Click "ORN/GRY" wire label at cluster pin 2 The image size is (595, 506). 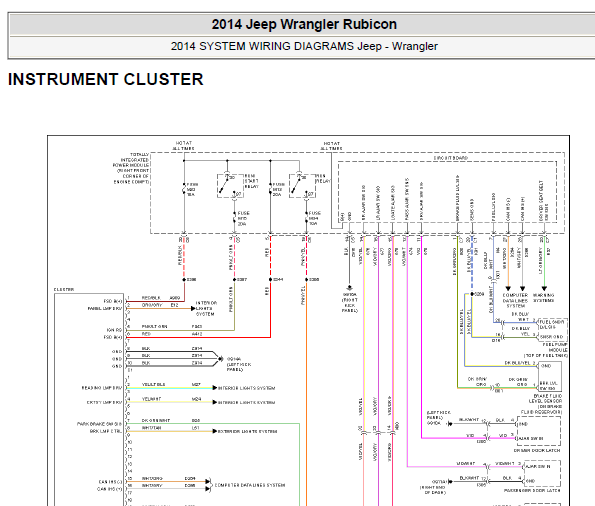pos(152,305)
